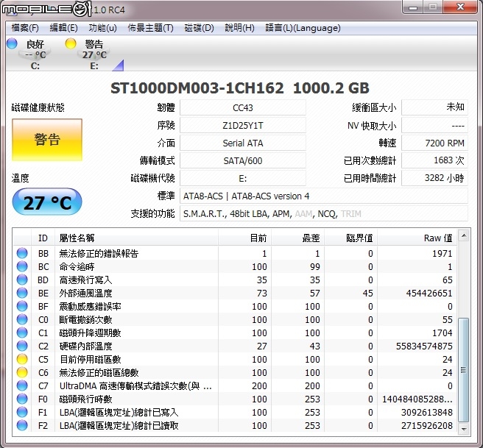Click the power-on count field 1683 次
Image resolution: width=483 pixels, height=448 pixels.
(x=434, y=160)
